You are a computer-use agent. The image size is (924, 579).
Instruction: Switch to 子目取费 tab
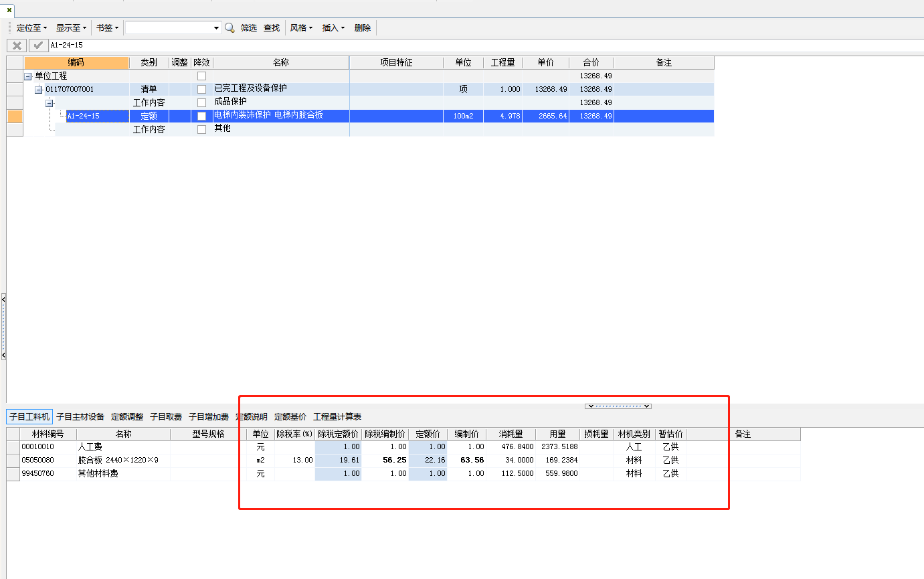coord(166,417)
